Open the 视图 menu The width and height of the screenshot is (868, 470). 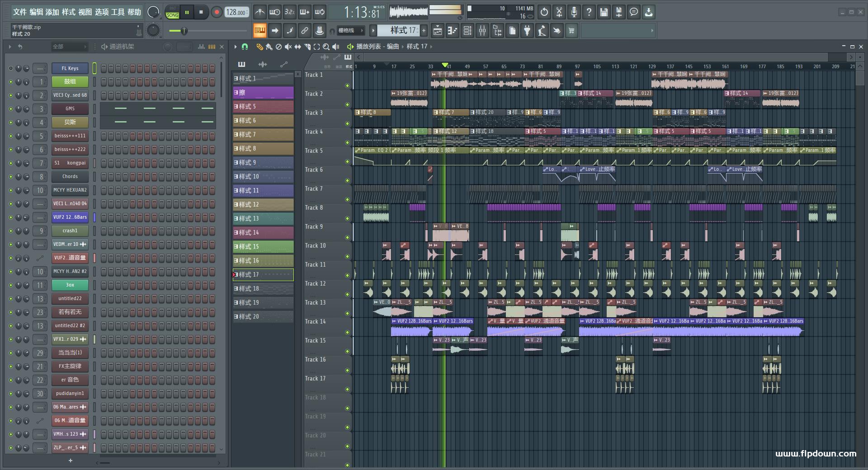(85, 12)
